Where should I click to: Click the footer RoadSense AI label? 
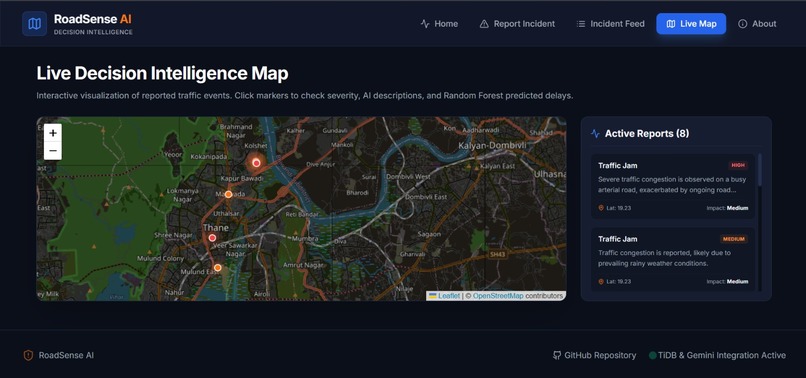pyautogui.click(x=66, y=355)
